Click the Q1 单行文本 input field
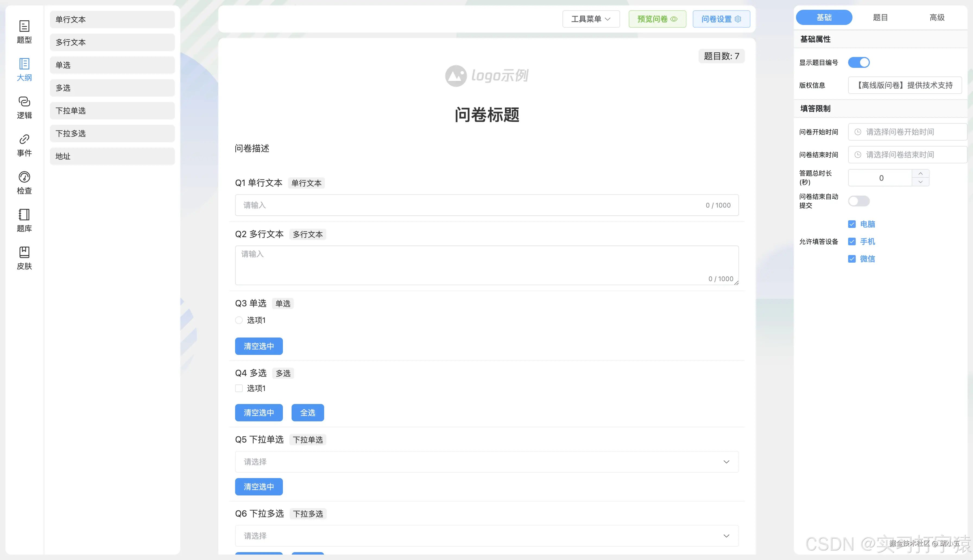The width and height of the screenshot is (973, 560). pos(487,205)
